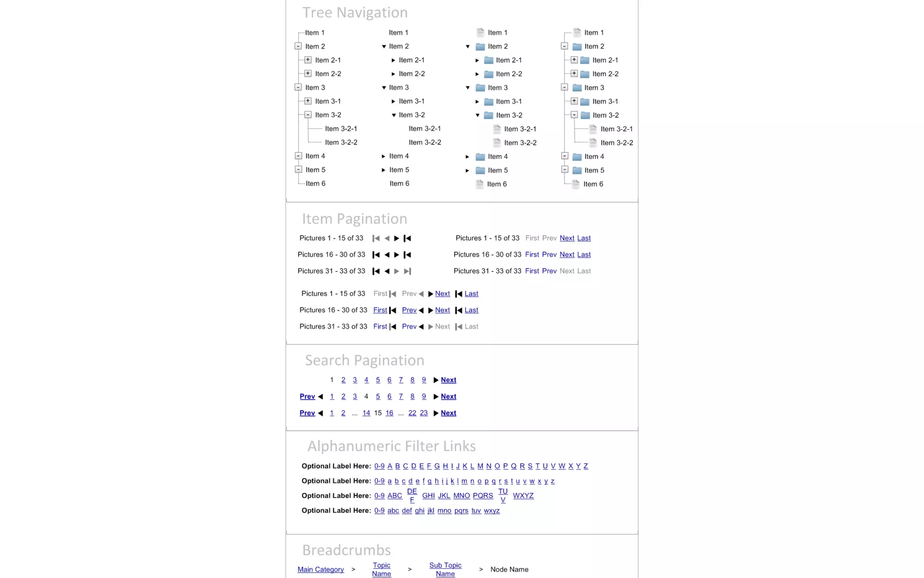Click first-page icon in icon-only Pictures 31 - 33 row

pos(376,271)
